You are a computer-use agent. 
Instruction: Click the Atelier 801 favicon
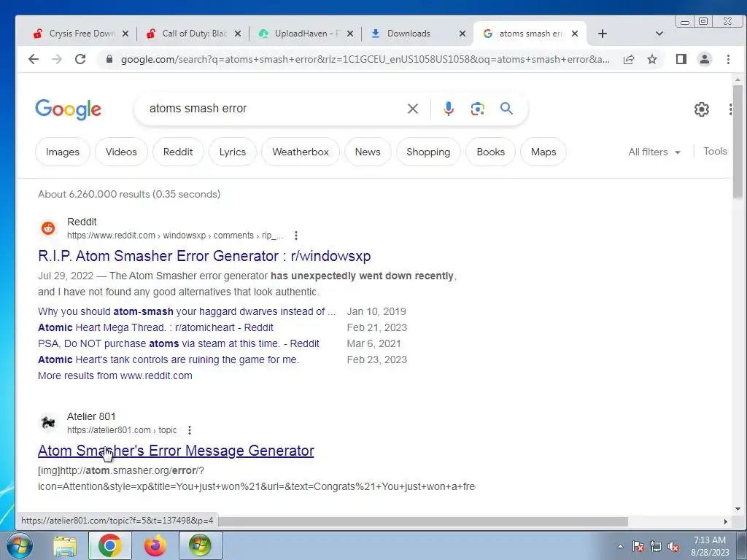[48, 423]
